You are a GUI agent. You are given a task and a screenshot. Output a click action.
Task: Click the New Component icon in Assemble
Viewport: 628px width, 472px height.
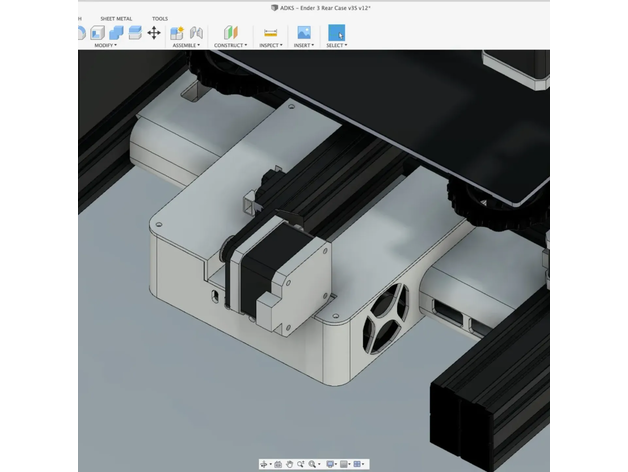177,33
